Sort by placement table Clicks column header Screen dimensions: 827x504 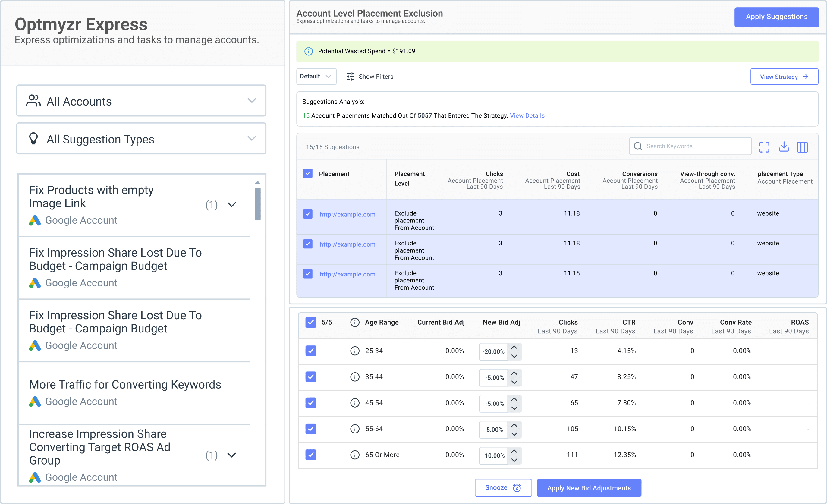click(x=494, y=174)
